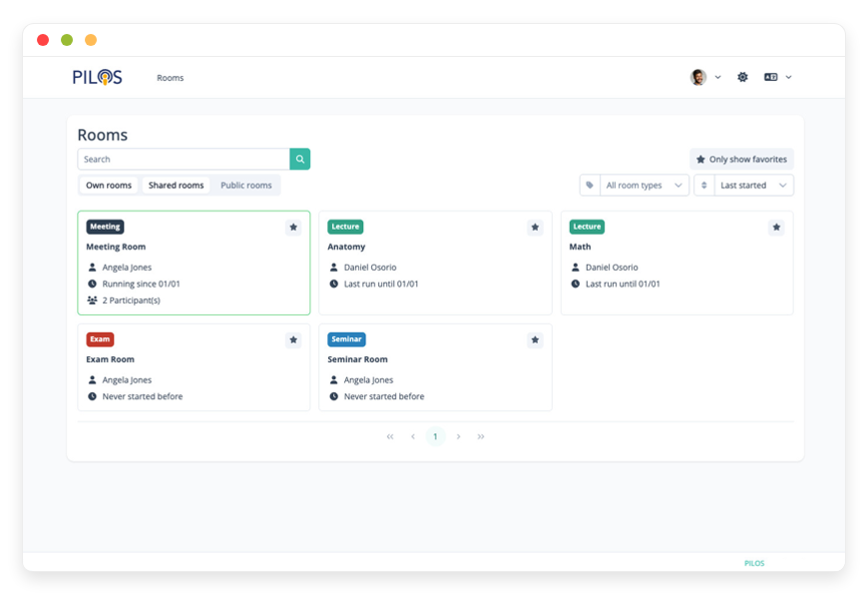The height and width of the screenshot is (594, 868).
Task: Click owner icon on Exam Room card
Action: click(93, 380)
